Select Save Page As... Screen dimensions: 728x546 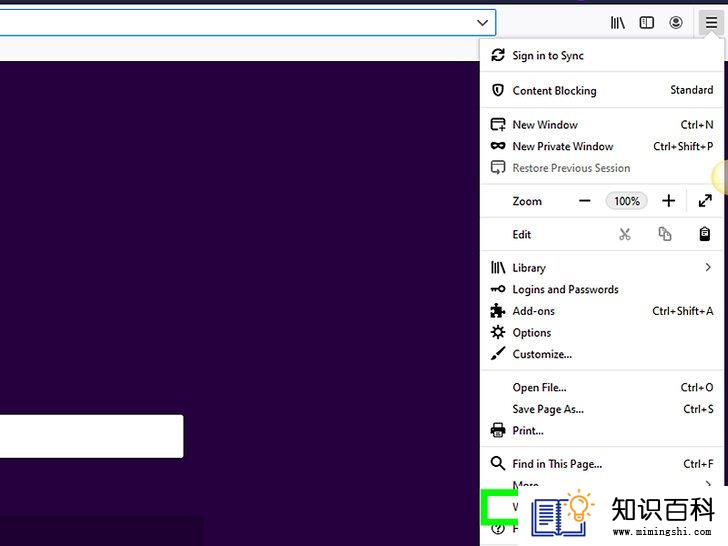tap(602, 409)
